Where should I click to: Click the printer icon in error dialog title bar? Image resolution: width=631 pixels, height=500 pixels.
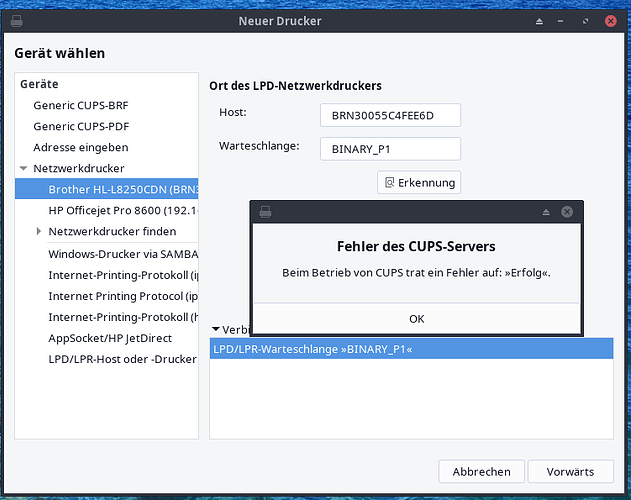click(265, 212)
